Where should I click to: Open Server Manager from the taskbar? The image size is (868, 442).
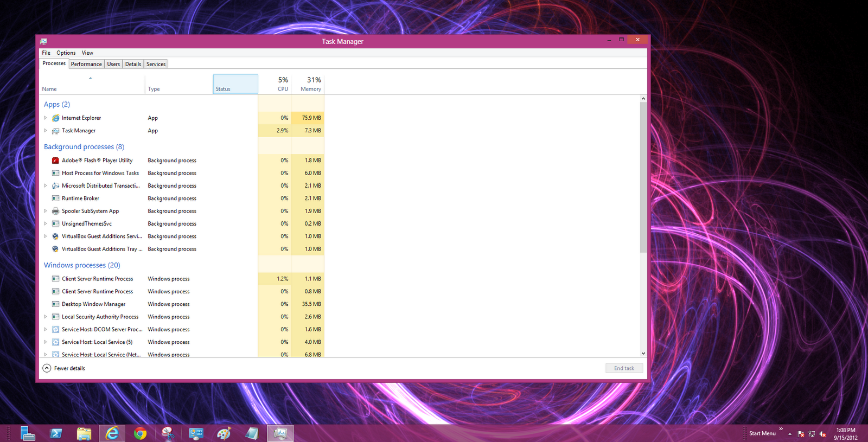click(x=28, y=433)
